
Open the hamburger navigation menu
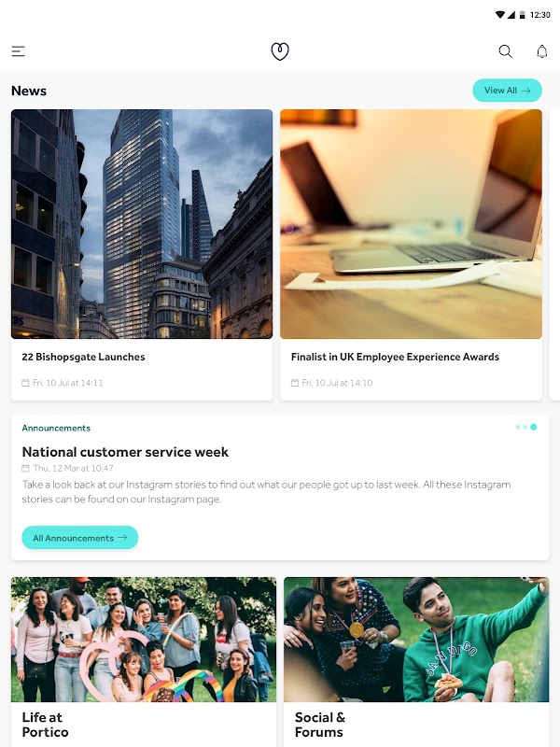click(x=18, y=51)
